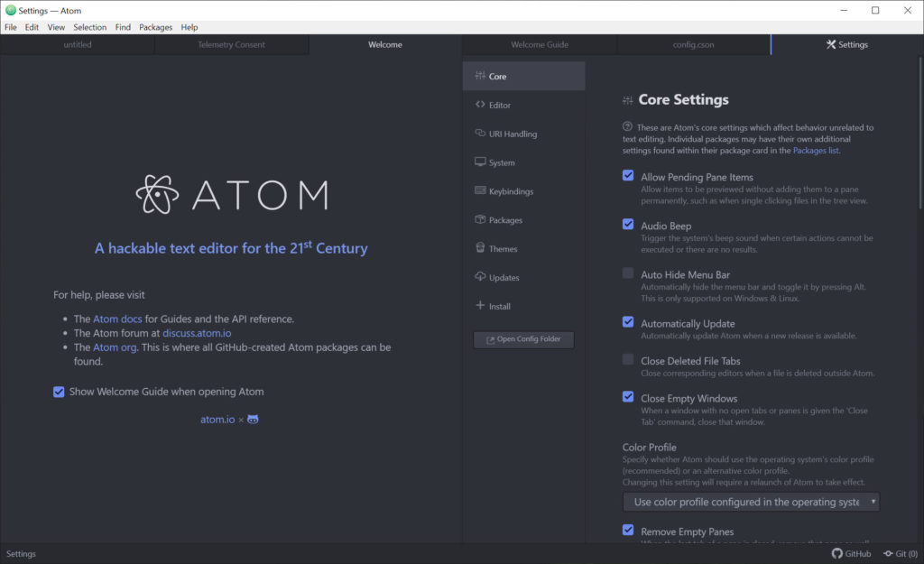This screenshot has width=924, height=564.
Task: Enable Auto Hide Menu Bar
Action: coord(628,273)
